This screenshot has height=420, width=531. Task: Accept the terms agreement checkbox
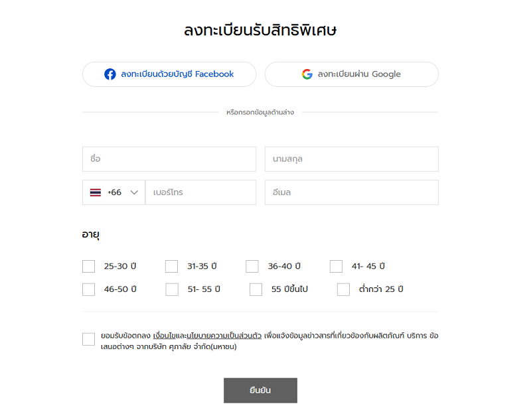point(88,339)
